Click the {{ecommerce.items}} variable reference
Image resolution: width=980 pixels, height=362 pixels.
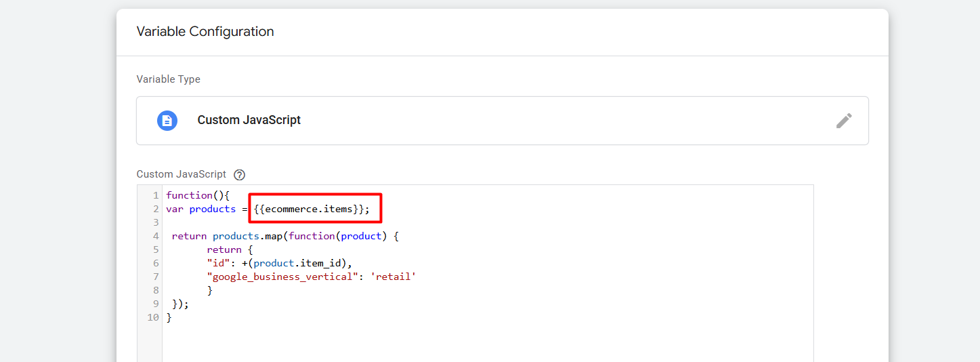pyautogui.click(x=309, y=209)
